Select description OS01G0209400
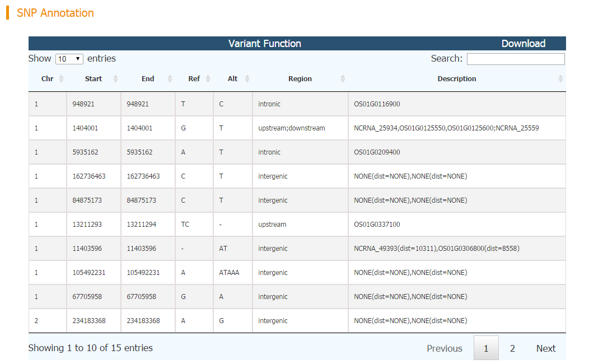The height and width of the screenshot is (364, 589). (x=377, y=152)
